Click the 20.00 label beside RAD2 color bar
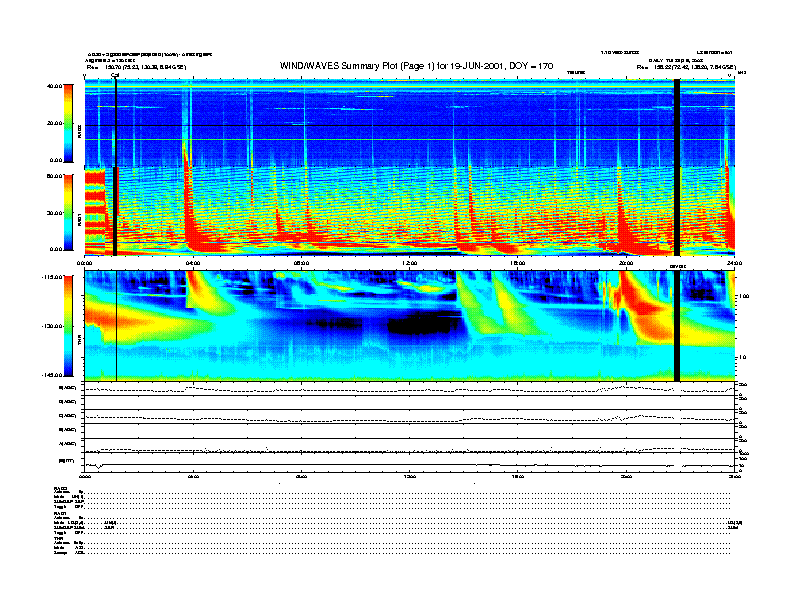This screenshot has width=792, height=612. point(54,123)
